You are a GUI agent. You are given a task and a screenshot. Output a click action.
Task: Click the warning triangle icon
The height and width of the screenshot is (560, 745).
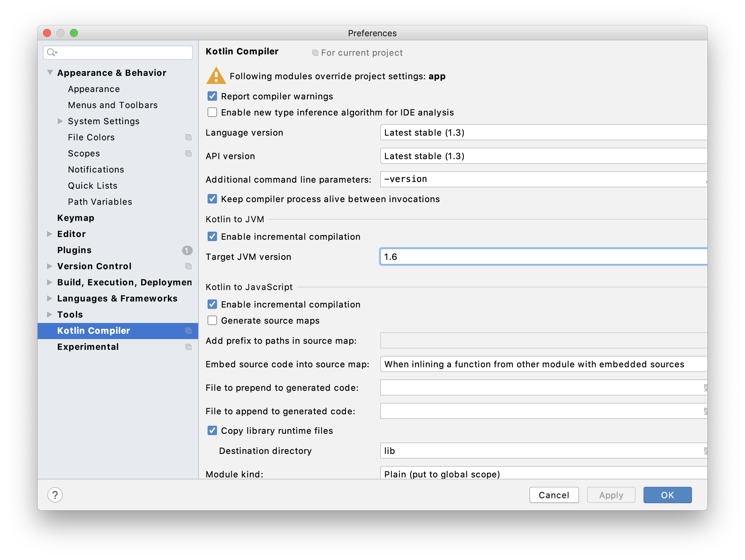(216, 76)
